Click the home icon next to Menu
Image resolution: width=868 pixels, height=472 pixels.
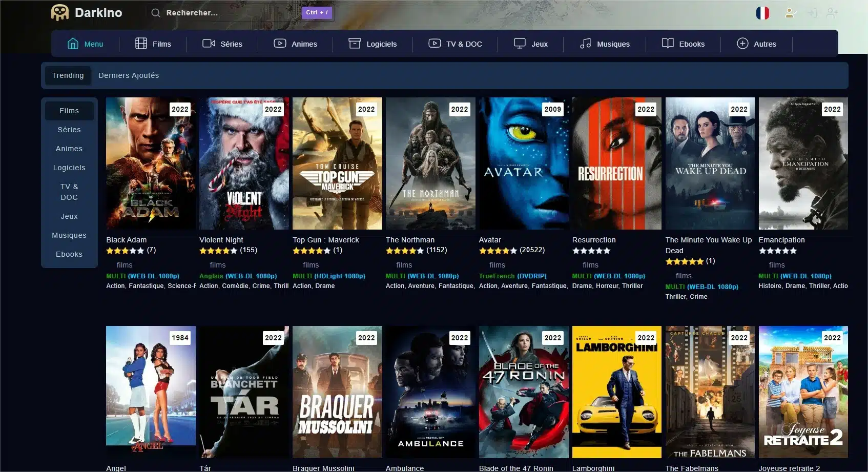coord(73,44)
